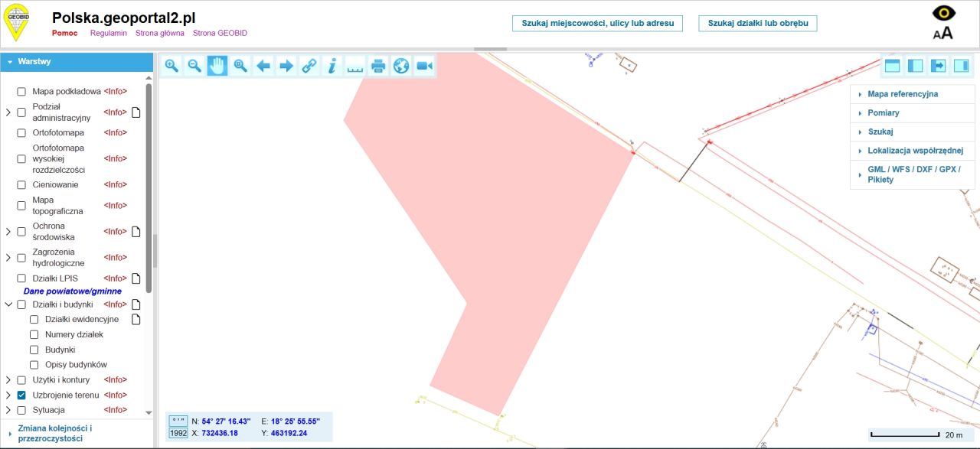Click the video camera icon
The height and width of the screenshot is (449, 980).
click(424, 66)
